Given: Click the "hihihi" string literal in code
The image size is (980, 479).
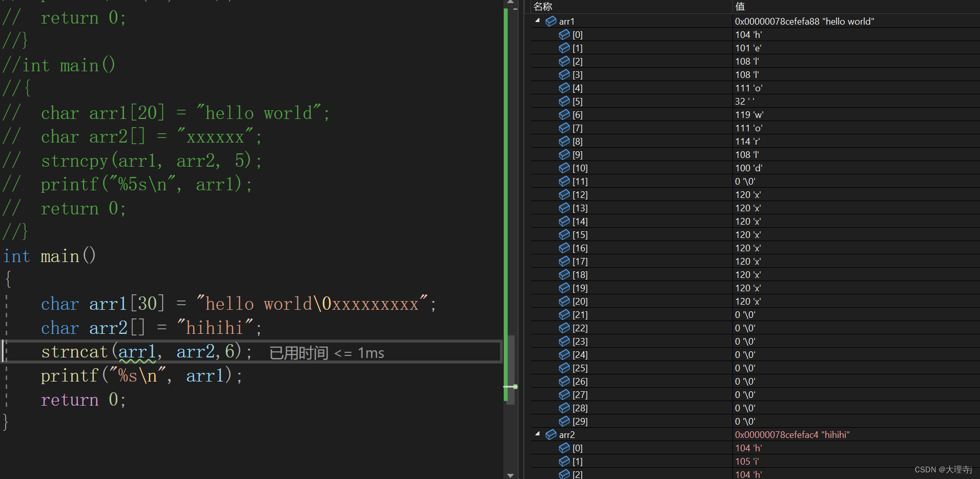Looking at the screenshot, I should point(214,328).
